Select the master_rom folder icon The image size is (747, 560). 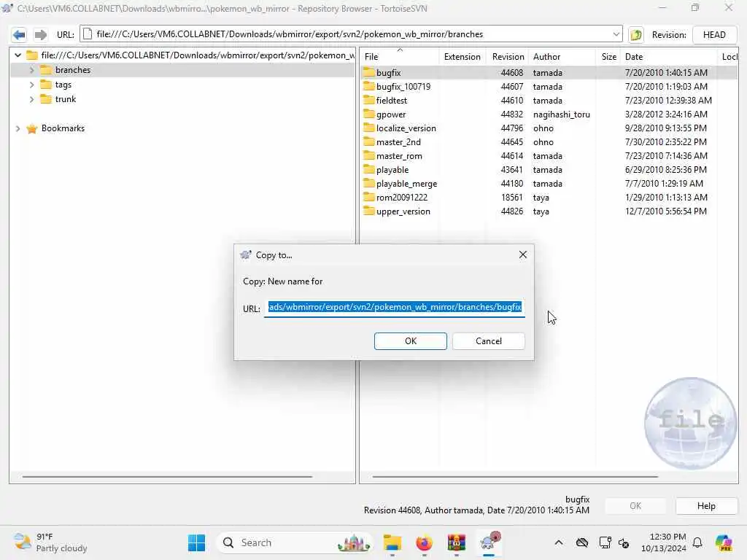[368, 155]
